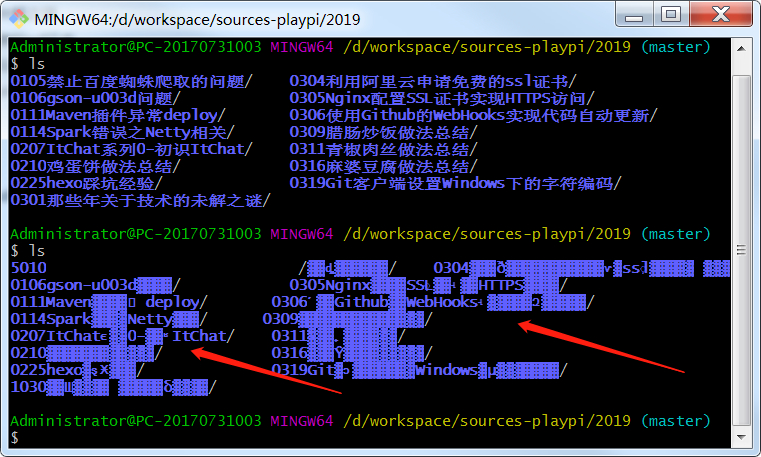Viewport: 761px width, 457px height.
Task: Click the window title MINGW64:/d/workspace/sources-playpi/2019
Action: pos(198,19)
